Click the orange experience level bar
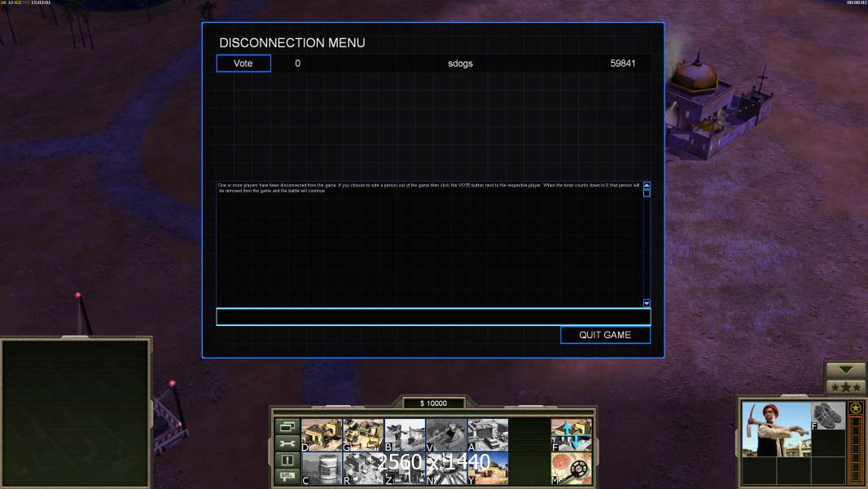 tap(856, 450)
